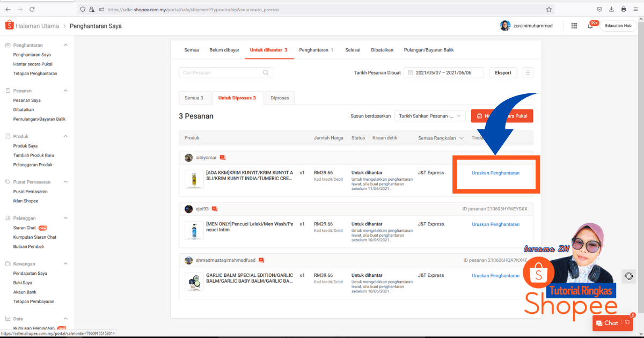Select the Untuk Diproses 3 sub-tab

point(237,98)
